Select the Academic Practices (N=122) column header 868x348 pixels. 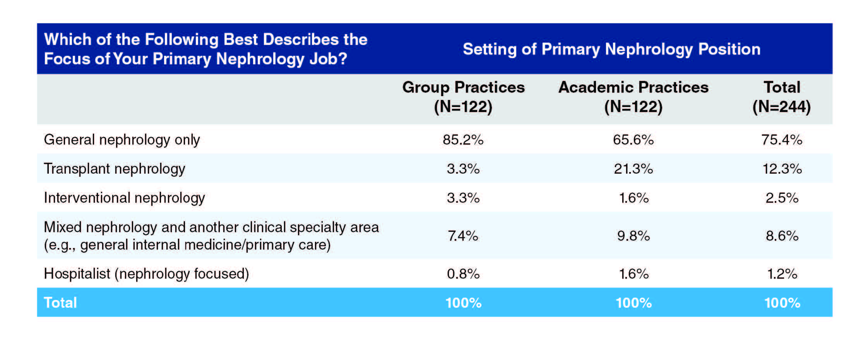(x=633, y=97)
